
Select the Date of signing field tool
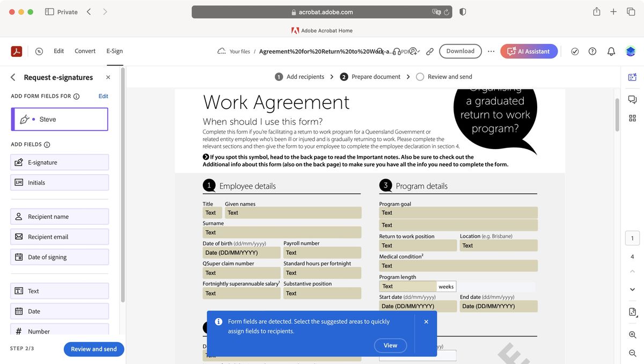point(59,257)
